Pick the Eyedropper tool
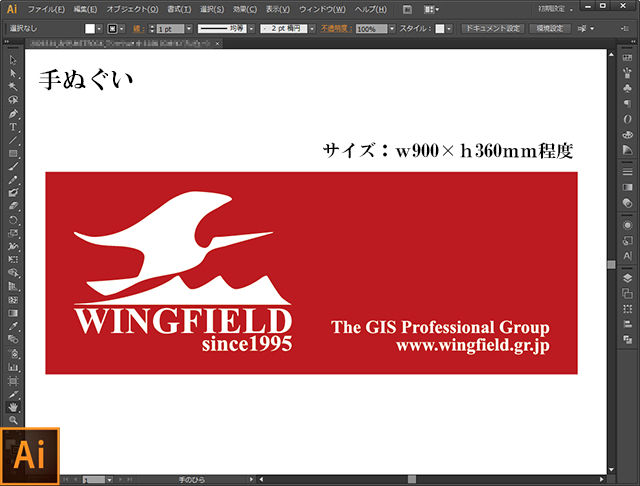Screen dimensions: 640x486 pyautogui.click(x=13, y=326)
